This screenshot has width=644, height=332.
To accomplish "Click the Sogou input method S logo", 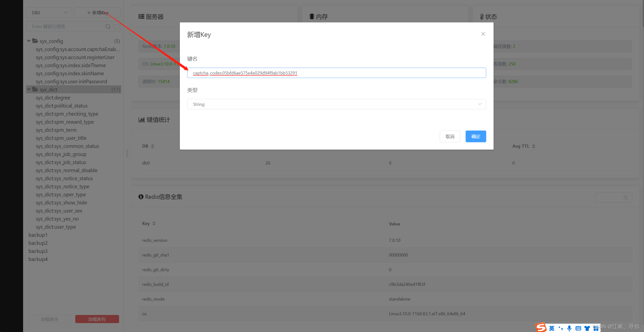I will tap(541, 327).
